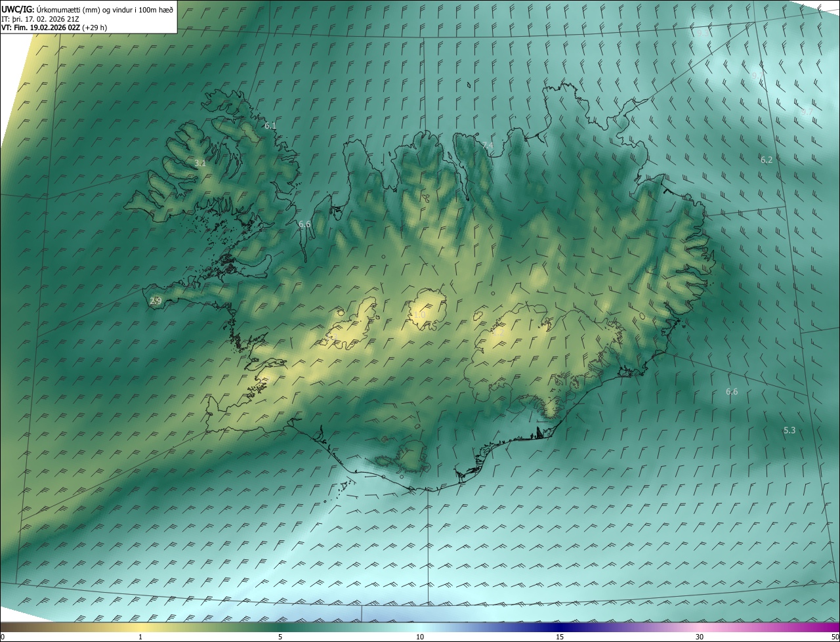Click the 30 label on color scale
Screen dimensions: 840x642
(700, 637)
